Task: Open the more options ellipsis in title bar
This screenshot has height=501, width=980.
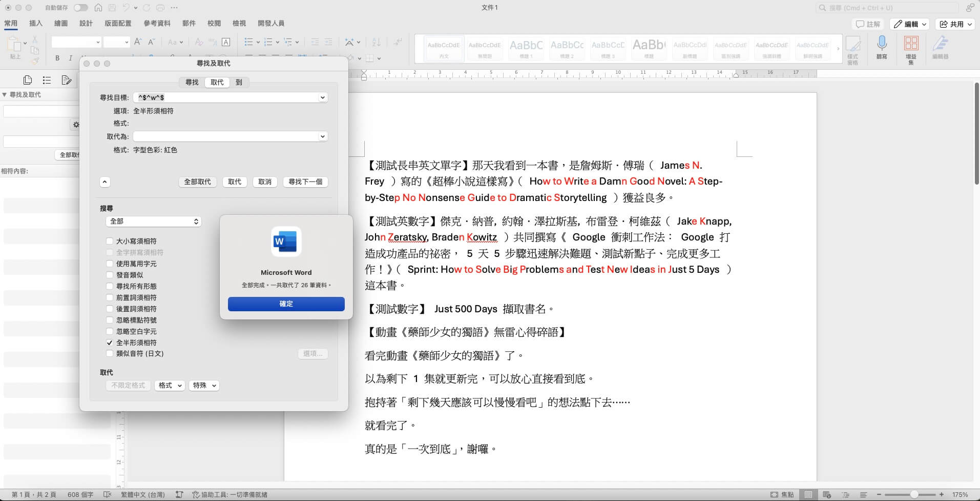Action: pos(174,8)
